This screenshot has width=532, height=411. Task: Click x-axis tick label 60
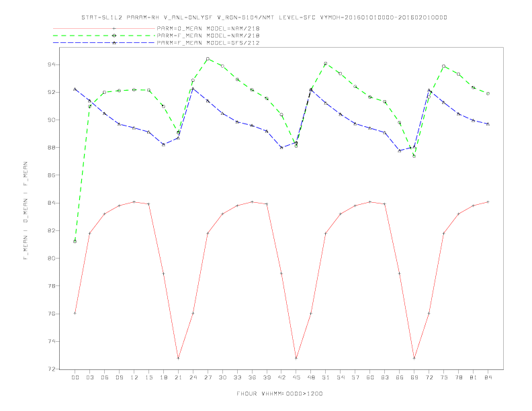[370, 377]
